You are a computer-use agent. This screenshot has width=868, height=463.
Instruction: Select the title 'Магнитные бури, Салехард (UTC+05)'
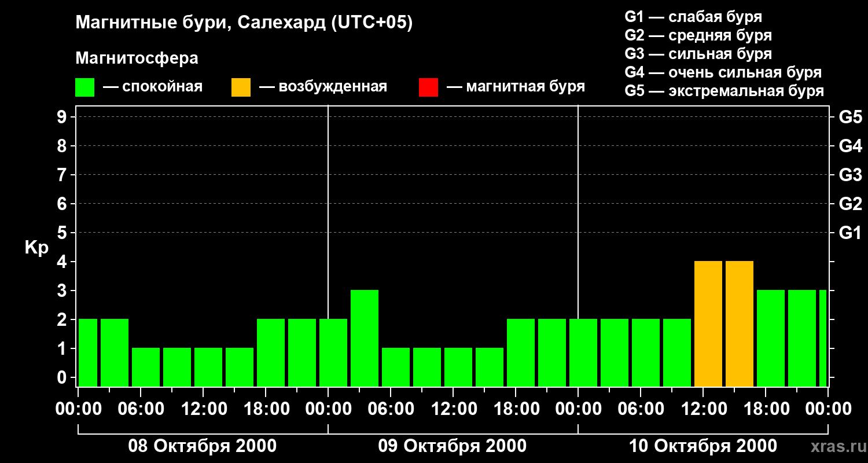point(244,23)
